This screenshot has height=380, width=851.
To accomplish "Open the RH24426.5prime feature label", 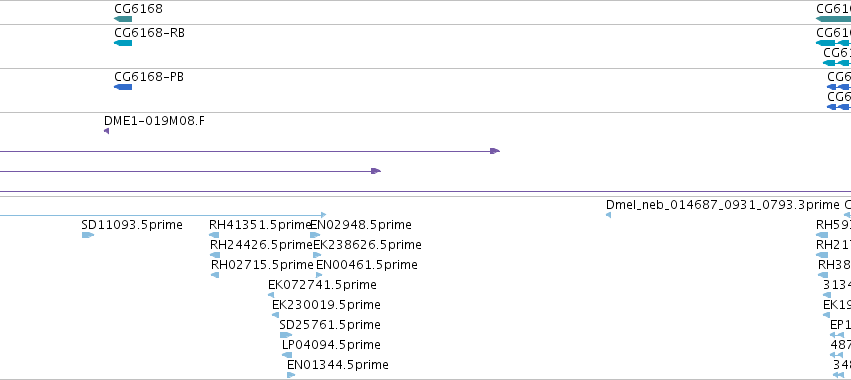I will coord(262,245).
